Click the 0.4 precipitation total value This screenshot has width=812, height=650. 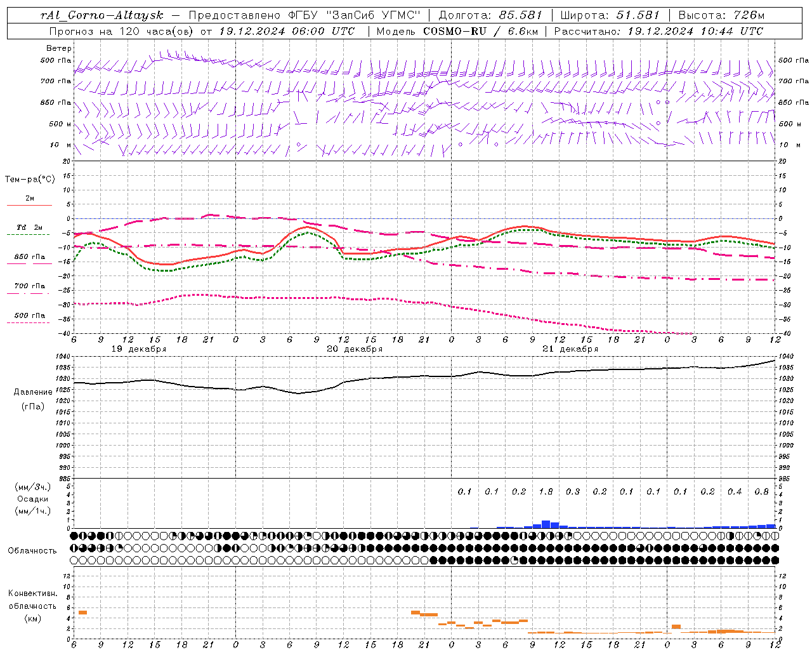click(x=735, y=492)
